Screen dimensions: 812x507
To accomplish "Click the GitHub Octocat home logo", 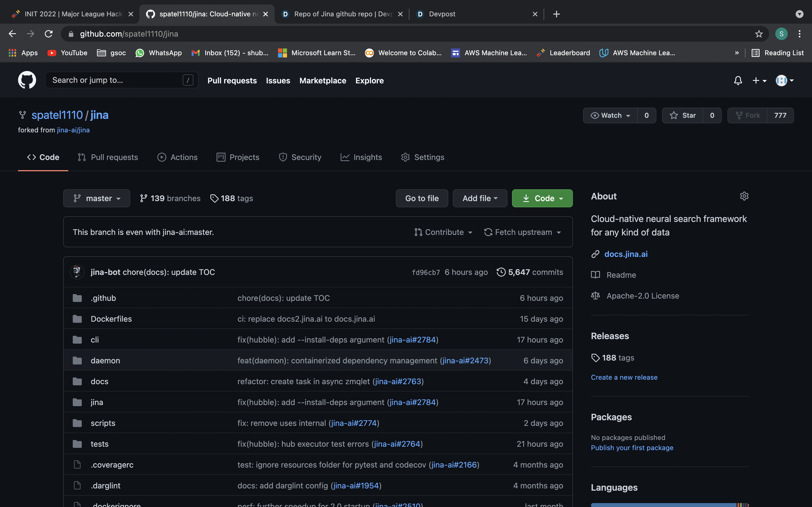I will [x=27, y=80].
